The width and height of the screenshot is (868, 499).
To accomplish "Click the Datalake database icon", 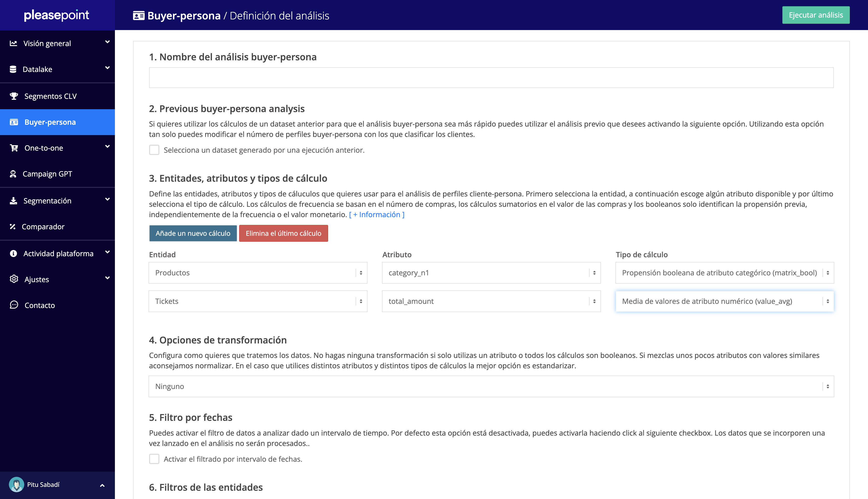I will coord(13,69).
